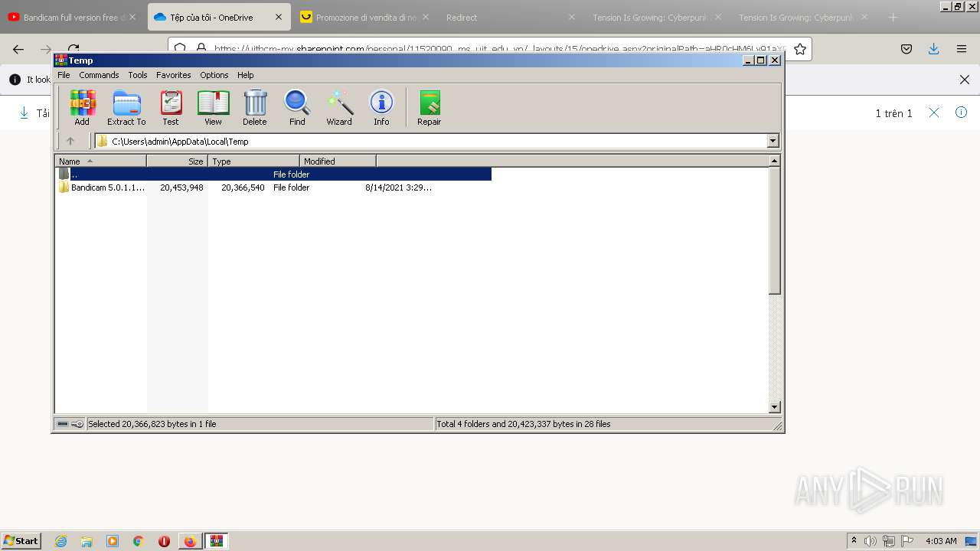Viewport: 980px width, 551px height.
Task: Launch the Wizard tool
Action: click(339, 107)
